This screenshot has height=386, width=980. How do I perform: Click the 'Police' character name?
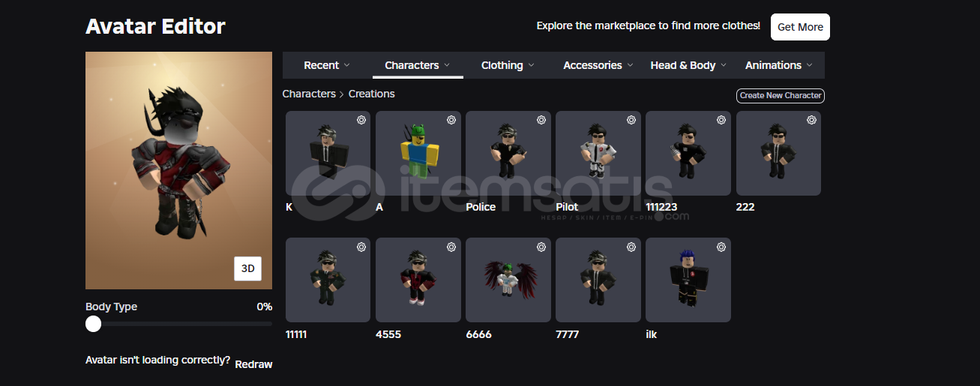(481, 207)
